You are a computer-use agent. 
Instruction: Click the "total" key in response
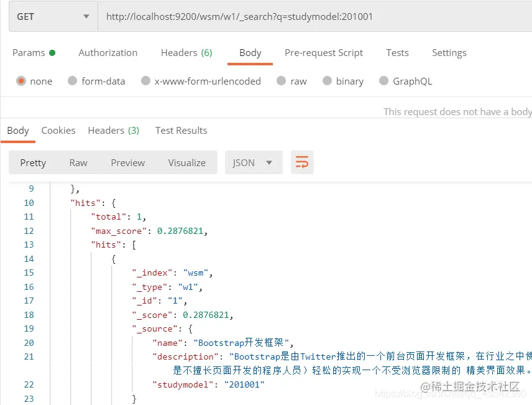108,216
